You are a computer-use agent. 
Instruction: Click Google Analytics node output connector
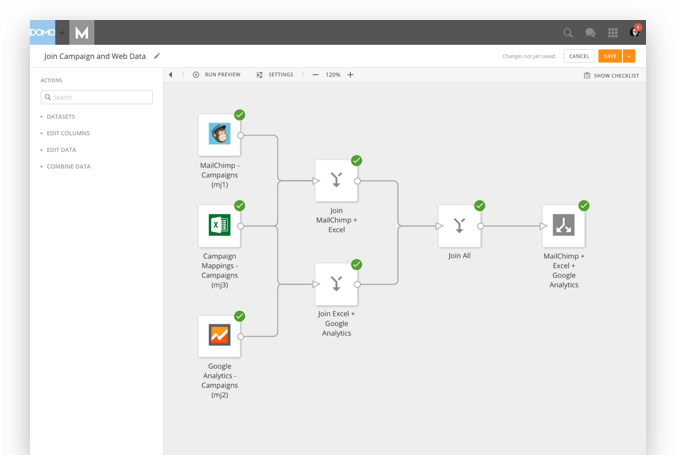click(241, 336)
